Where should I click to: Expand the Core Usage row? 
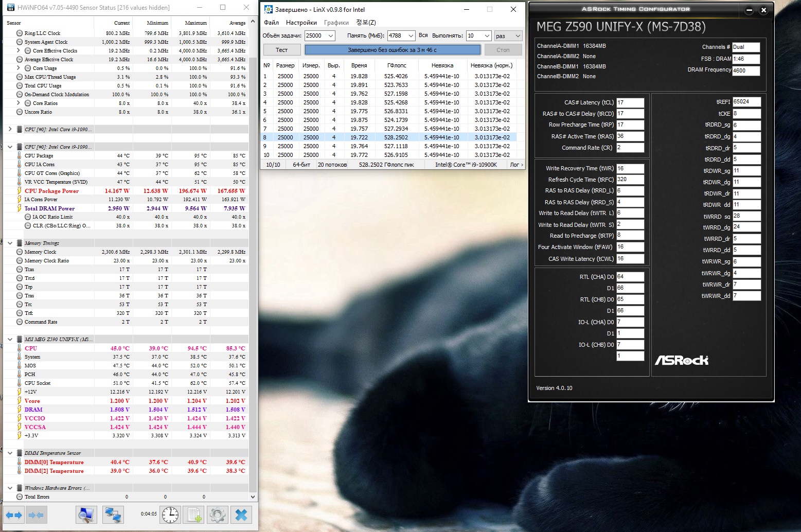click(x=19, y=68)
